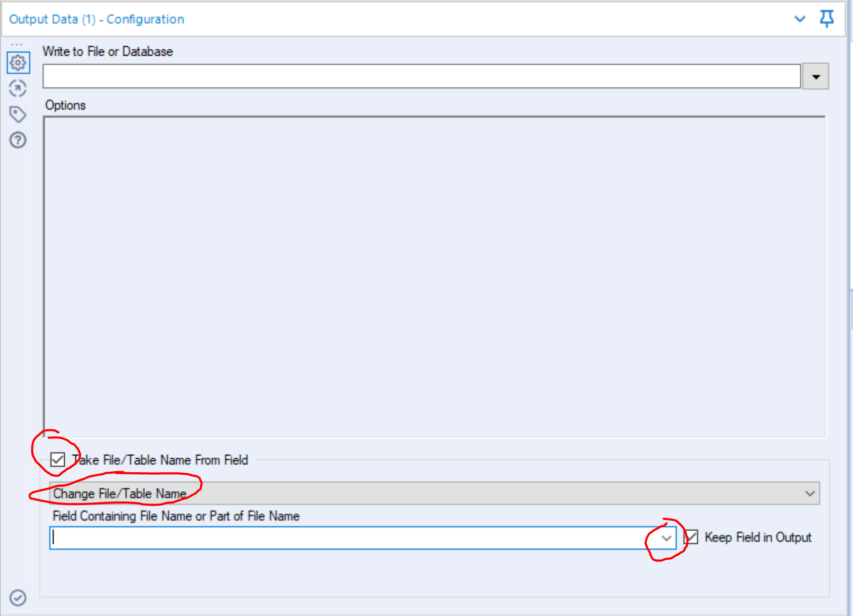Open the Annotation tag icon
Screen dimensions: 853x616
[18, 115]
